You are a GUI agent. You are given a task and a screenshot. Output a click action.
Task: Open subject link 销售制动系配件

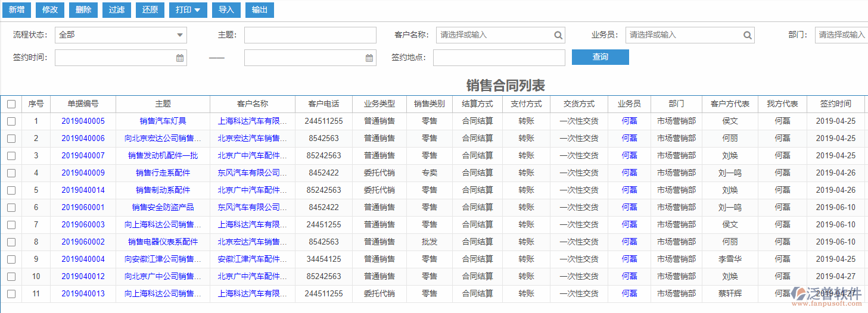coord(163,190)
